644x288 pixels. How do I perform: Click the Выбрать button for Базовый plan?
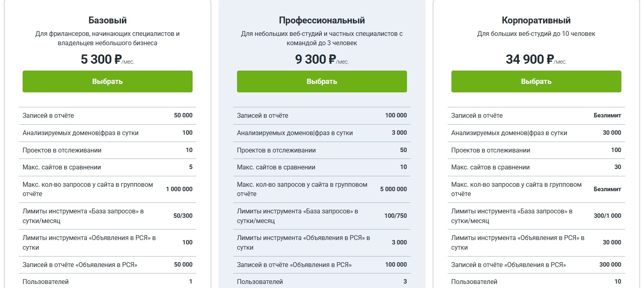(107, 81)
